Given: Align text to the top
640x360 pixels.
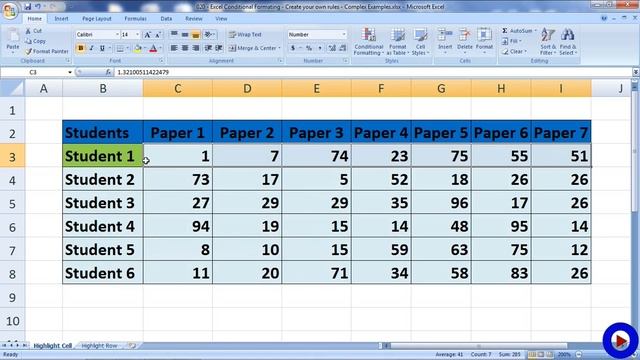Looking at the screenshot, I should pyautogui.click(x=174, y=35).
